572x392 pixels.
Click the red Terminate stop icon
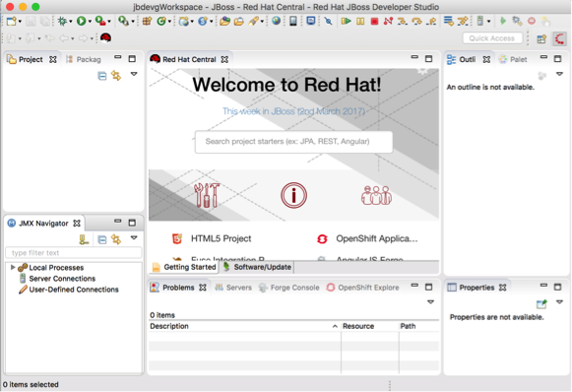coord(374,21)
